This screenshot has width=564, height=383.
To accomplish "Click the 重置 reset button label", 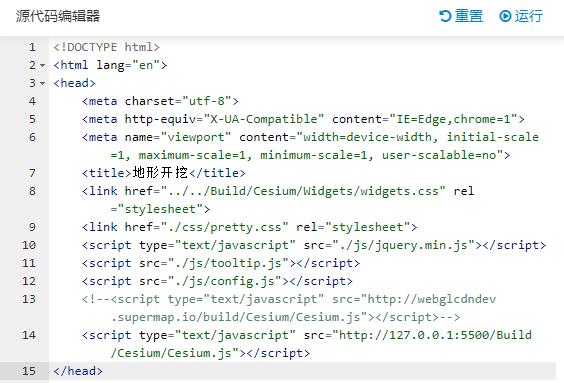I will tap(469, 16).
